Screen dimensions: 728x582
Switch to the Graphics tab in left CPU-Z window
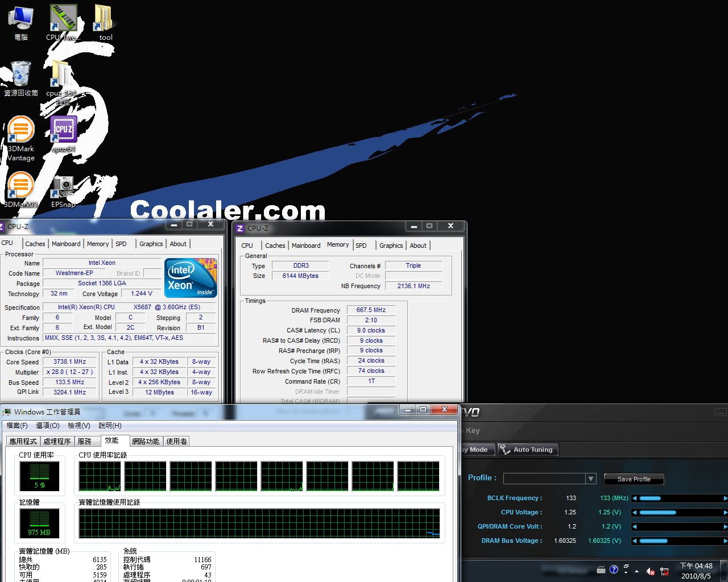[151, 244]
